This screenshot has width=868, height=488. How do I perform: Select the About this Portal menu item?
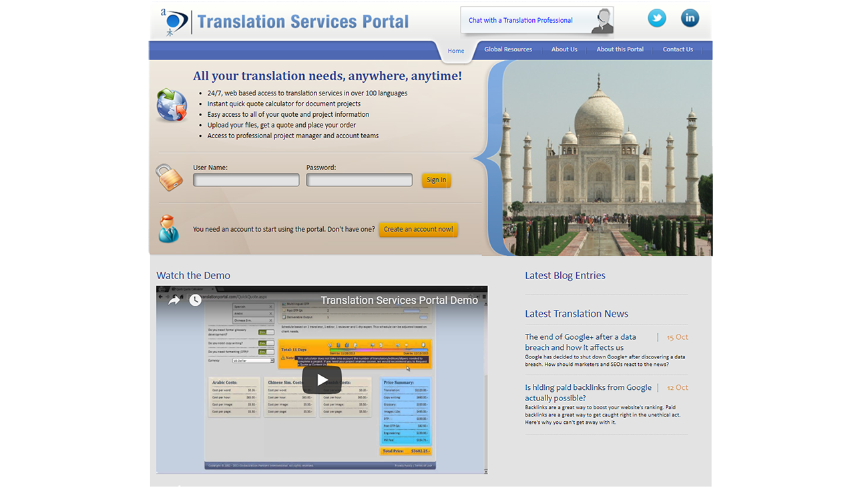point(620,49)
